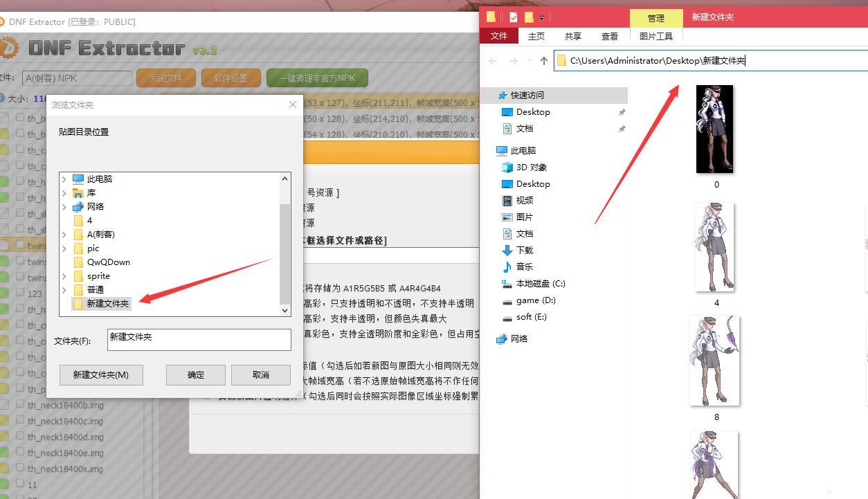The width and height of the screenshot is (868, 499).
Task: Open the 文件 tab in Explorer ribbon
Action: coord(498,36)
